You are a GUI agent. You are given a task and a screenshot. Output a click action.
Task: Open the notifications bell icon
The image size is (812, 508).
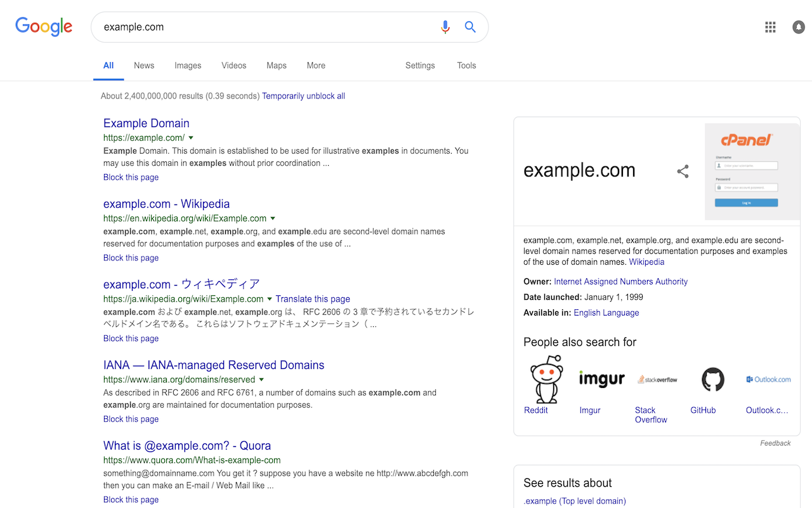[x=799, y=27]
